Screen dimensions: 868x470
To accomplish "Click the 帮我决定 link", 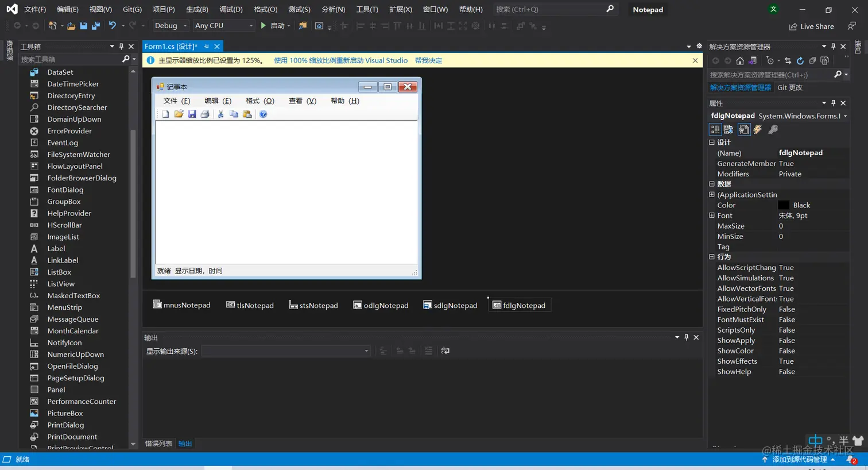I will click(428, 60).
